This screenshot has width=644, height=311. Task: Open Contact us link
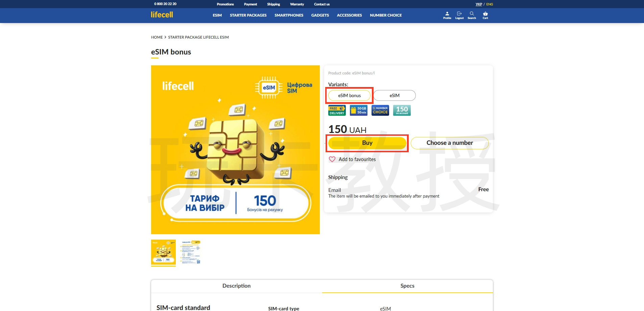(322, 4)
